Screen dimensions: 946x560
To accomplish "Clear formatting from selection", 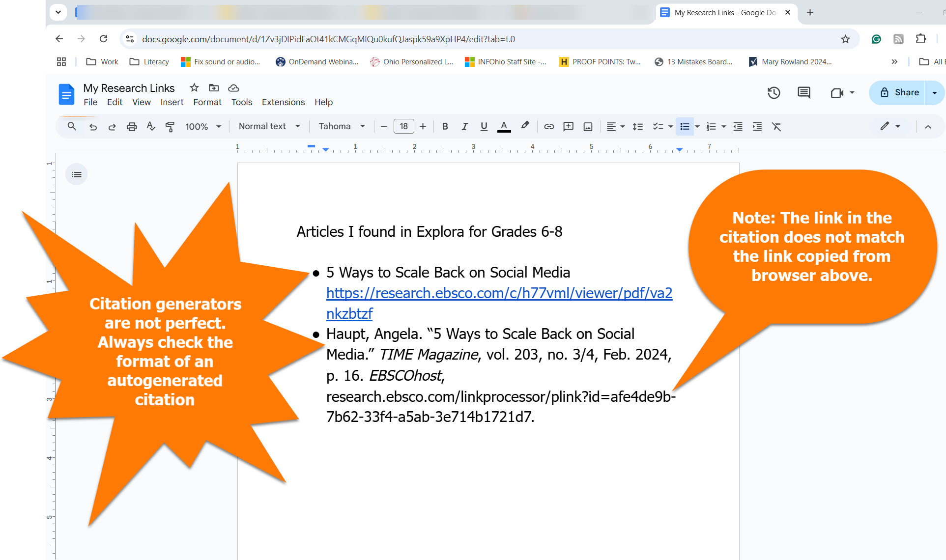I will (776, 126).
